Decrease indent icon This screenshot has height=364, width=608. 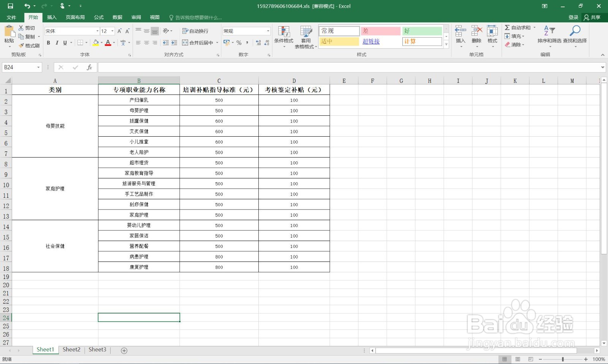(166, 43)
